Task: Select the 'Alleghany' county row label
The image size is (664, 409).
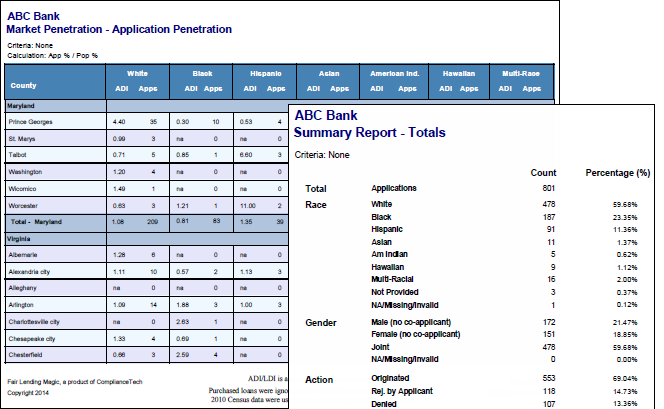Action: pos(22,288)
